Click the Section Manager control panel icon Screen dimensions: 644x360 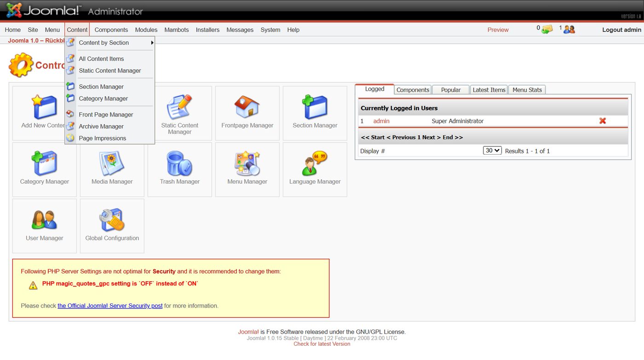pyautogui.click(x=315, y=107)
